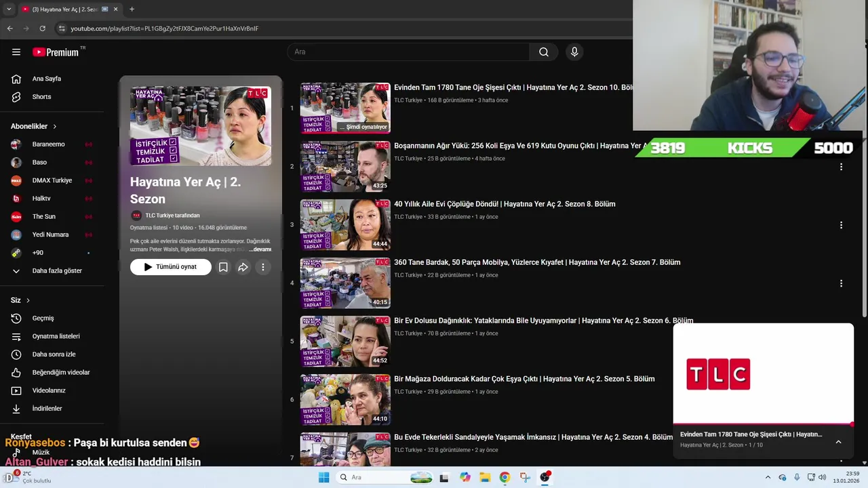Open 360 Tane Bardak video title
Viewport: 868px width, 488px height.
537,262
